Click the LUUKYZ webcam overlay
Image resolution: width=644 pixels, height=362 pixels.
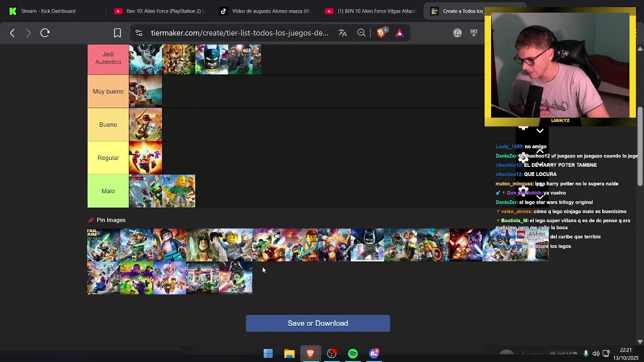(560, 66)
